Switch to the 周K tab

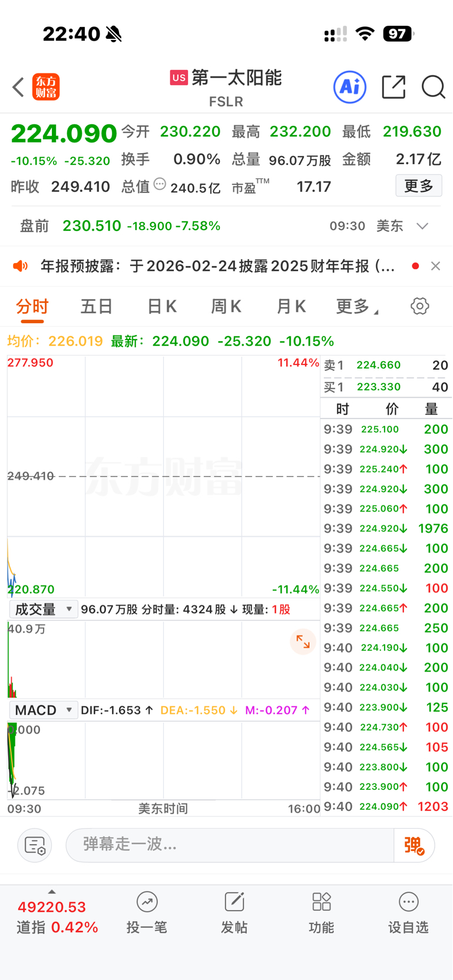(x=226, y=307)
